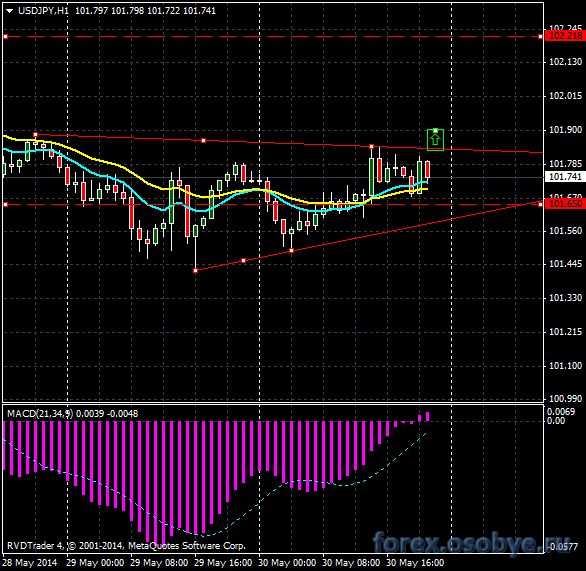Click the upper trendline anchor above tall green candle
Screen dimensions: 586x571
click(x=371, y=146)
